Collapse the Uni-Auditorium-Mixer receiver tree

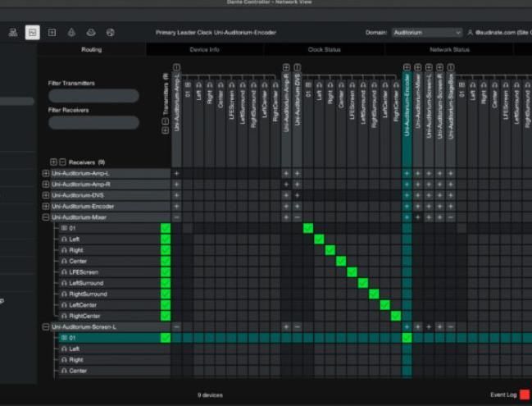(x=46, y=217)
